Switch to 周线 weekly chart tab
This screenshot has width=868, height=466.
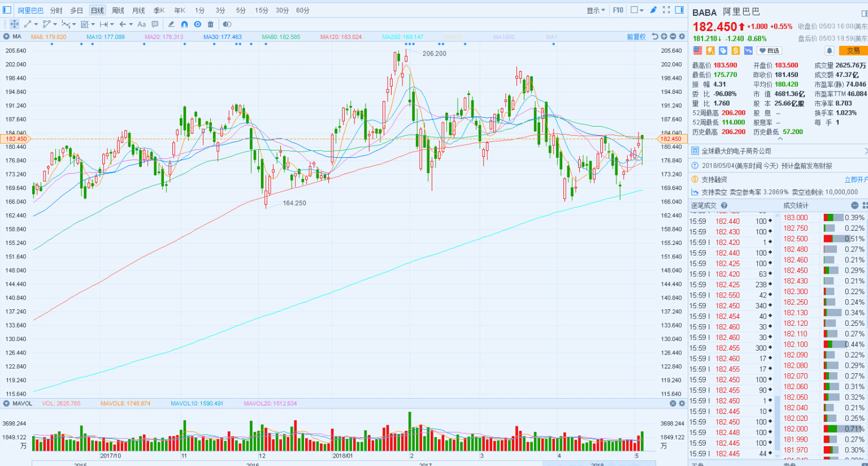[118, 10]
